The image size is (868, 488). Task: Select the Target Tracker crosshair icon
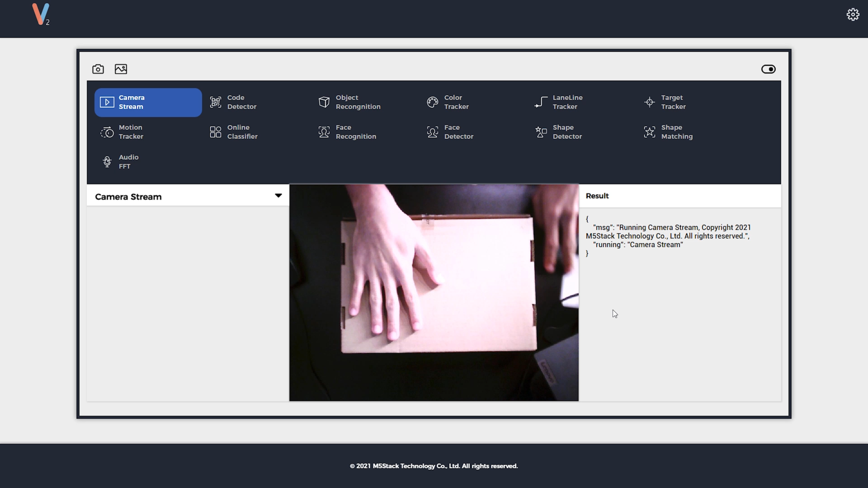[x=650, y=102]
